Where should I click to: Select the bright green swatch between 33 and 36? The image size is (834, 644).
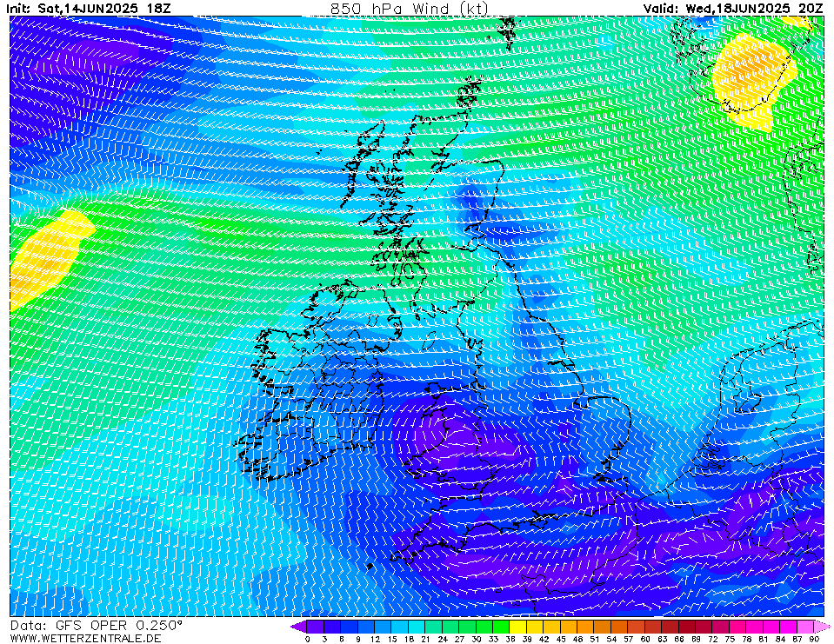point(502,627)
